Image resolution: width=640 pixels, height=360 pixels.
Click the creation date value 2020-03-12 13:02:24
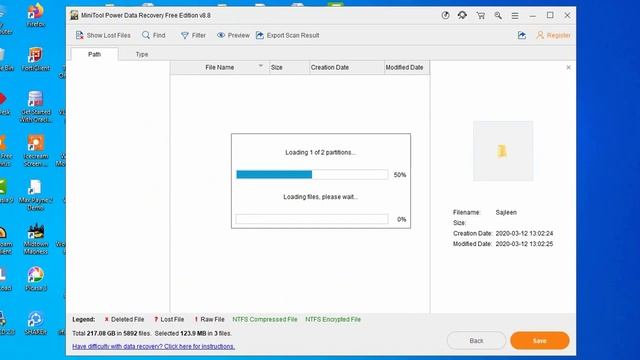point(524,233)
